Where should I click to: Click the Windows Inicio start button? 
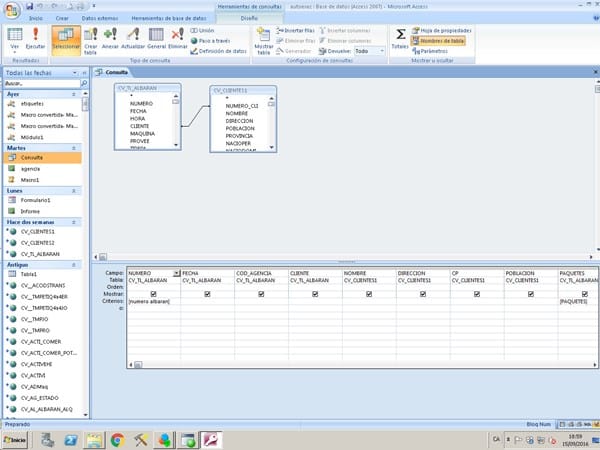[x=17, y=438]
